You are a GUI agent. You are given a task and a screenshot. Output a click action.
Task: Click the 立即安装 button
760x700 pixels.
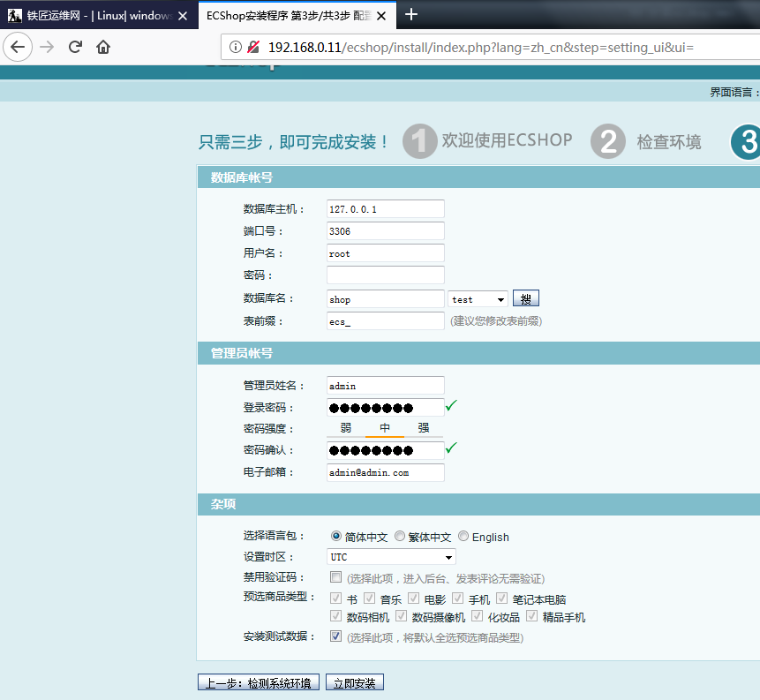pyautogui.click(x=354, y=682)
